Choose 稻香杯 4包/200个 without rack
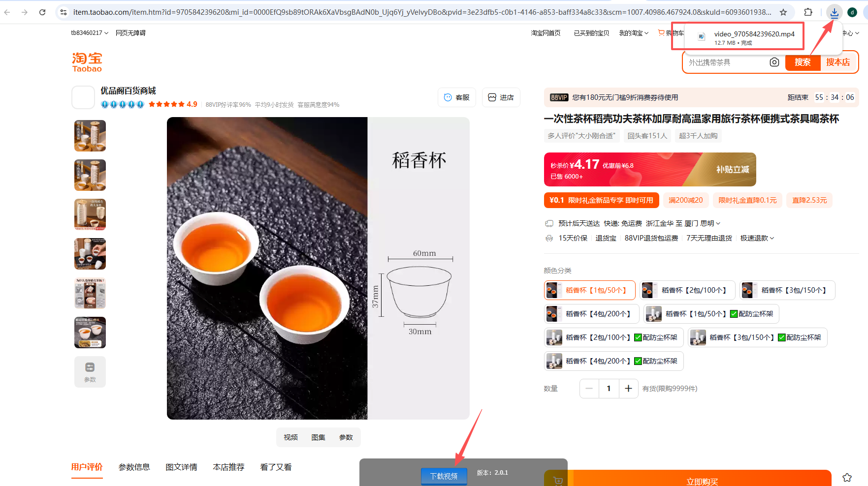 (x=591, y=314)
